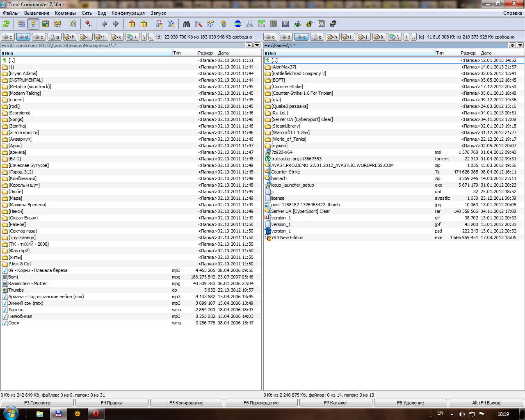This screenshot has height=420, width=525.
Task: Open the Конфигурация menu
Action: [128, 13]
